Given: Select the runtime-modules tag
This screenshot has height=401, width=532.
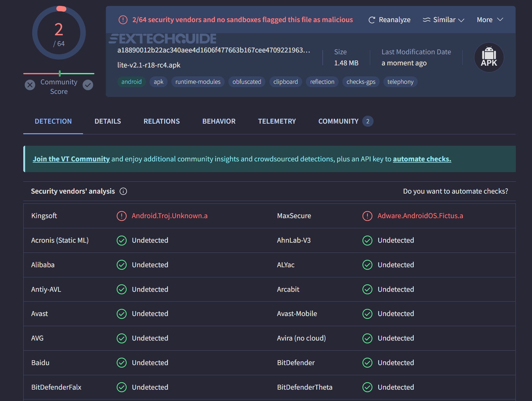Looking at the screenshot, I should point(198,82).
